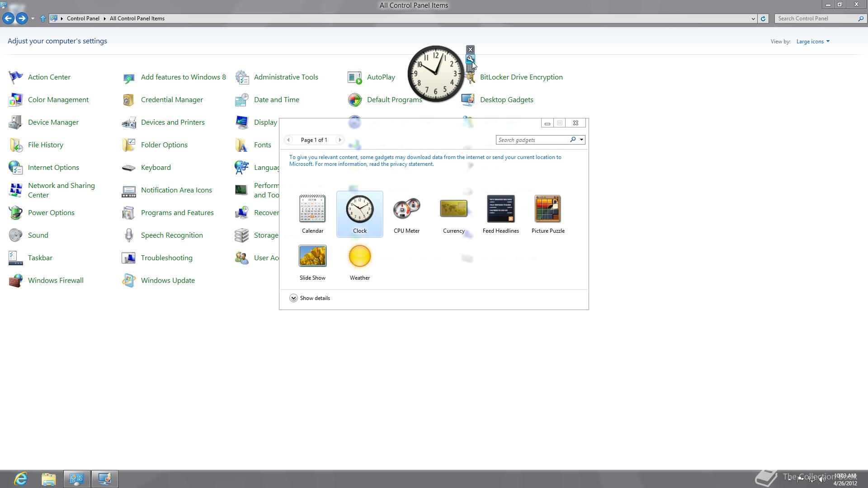
Task: Open the Fonts link
Action: [x=262, y=145]
